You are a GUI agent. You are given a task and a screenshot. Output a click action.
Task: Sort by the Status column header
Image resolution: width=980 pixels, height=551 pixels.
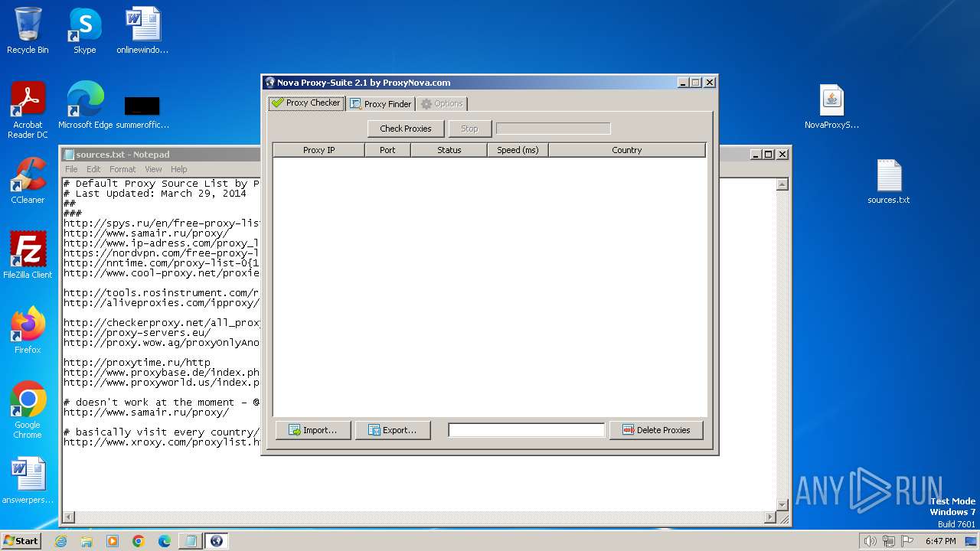coord(449,150)
